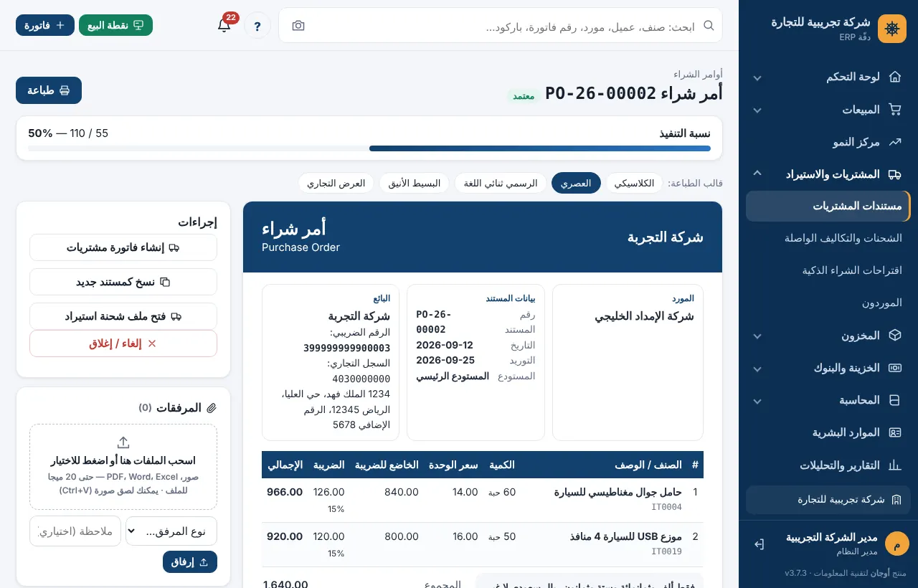
Task: Click the إلغاء / إغلاق button
Action: tap(123, 343)
